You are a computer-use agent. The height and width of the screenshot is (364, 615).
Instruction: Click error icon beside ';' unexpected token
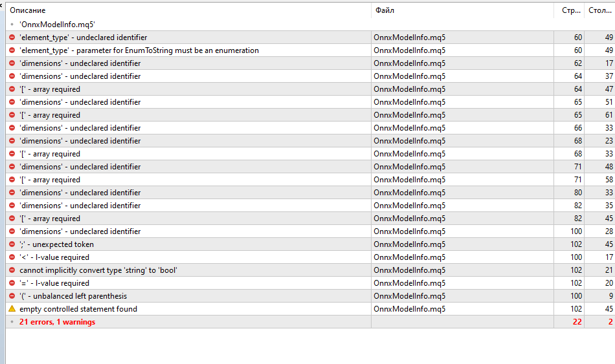coord(12,244)
